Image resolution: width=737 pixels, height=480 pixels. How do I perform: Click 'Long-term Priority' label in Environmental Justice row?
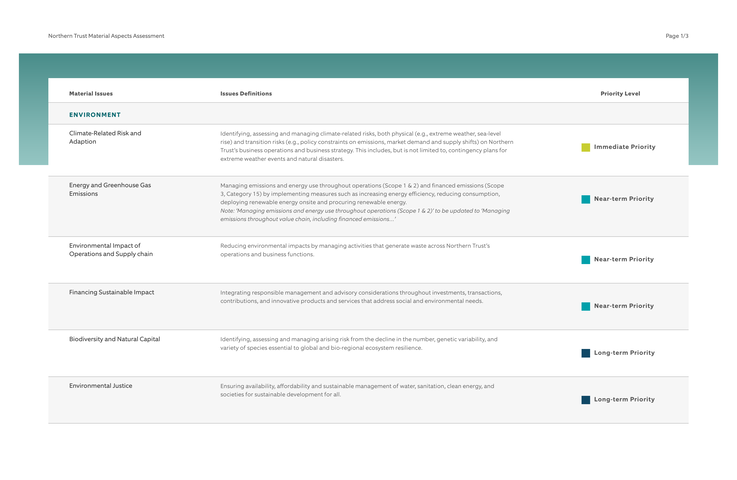[624, 399]
